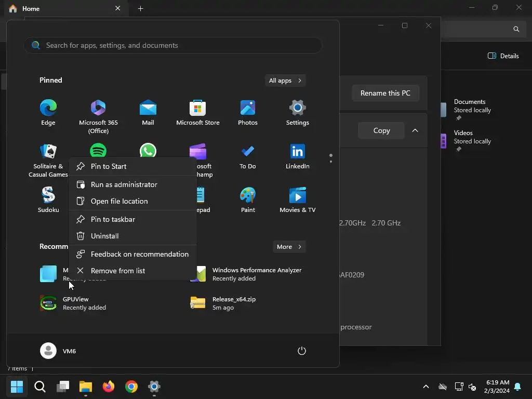Choose Pin to taskbar option
This screenshot has height=399, width=532.
coord(132,220)
